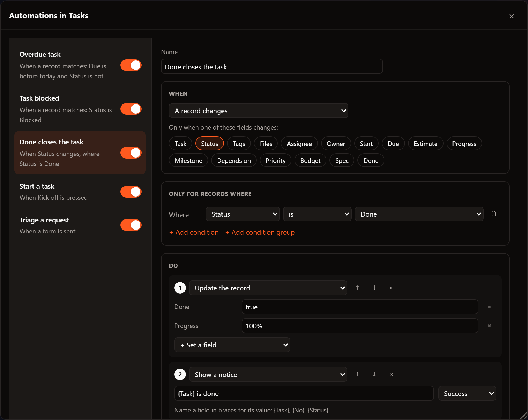Move Show a notice action down
The image size is (528, 420).
374,374
